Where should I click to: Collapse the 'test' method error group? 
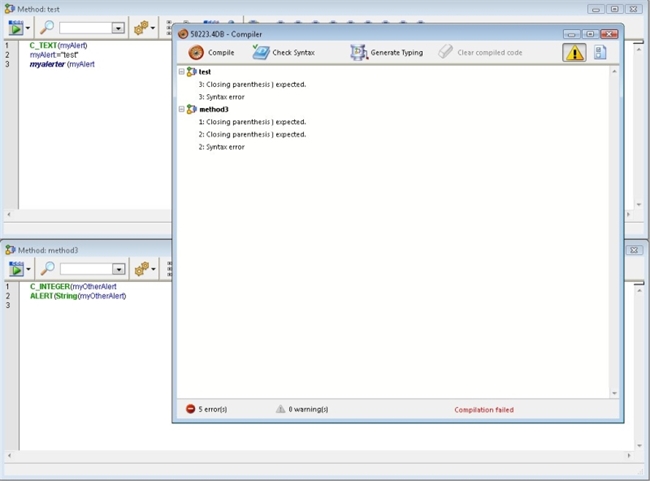point(182,72)
